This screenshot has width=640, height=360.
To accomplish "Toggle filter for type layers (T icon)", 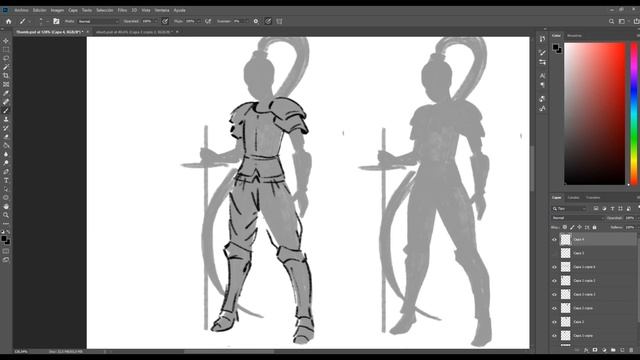I will [x=612, y=209].
